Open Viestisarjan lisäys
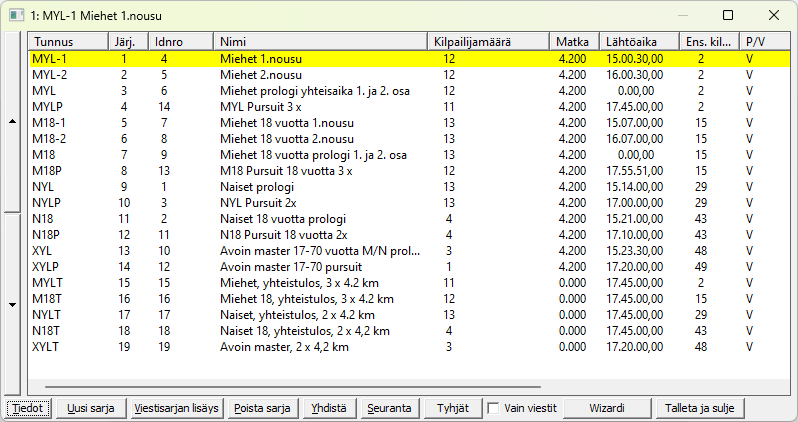Viewport: 798px width, 422px height. (175, 409)
